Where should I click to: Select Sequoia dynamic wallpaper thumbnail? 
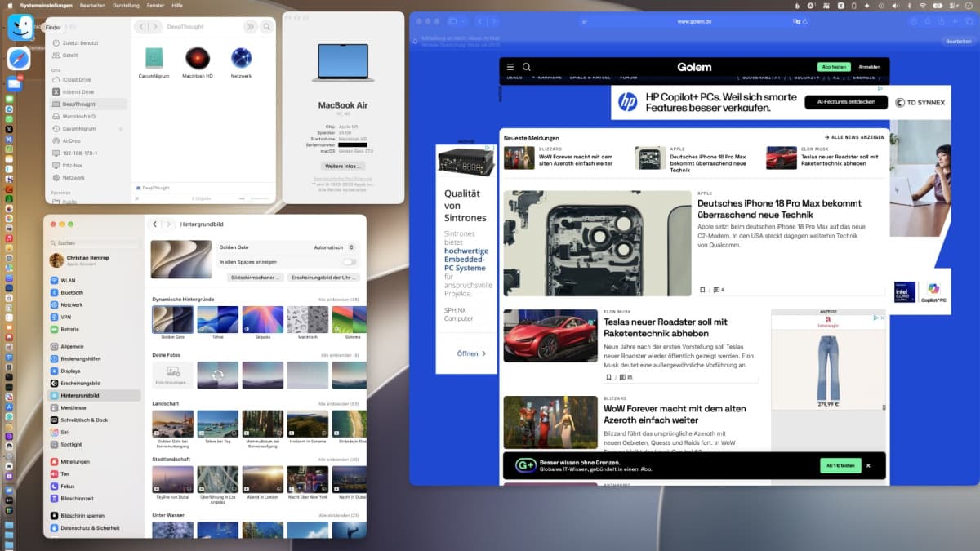263,319
